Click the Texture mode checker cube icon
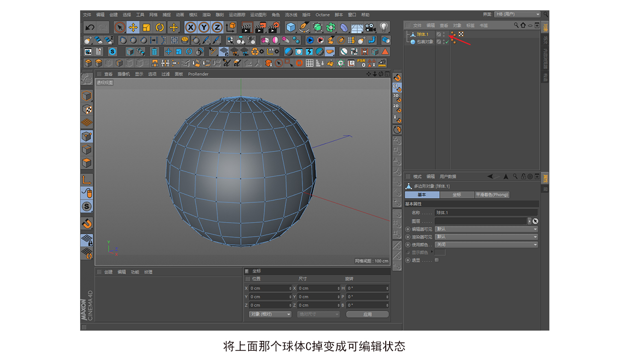 pyautogui.click(x=87, y=109)
